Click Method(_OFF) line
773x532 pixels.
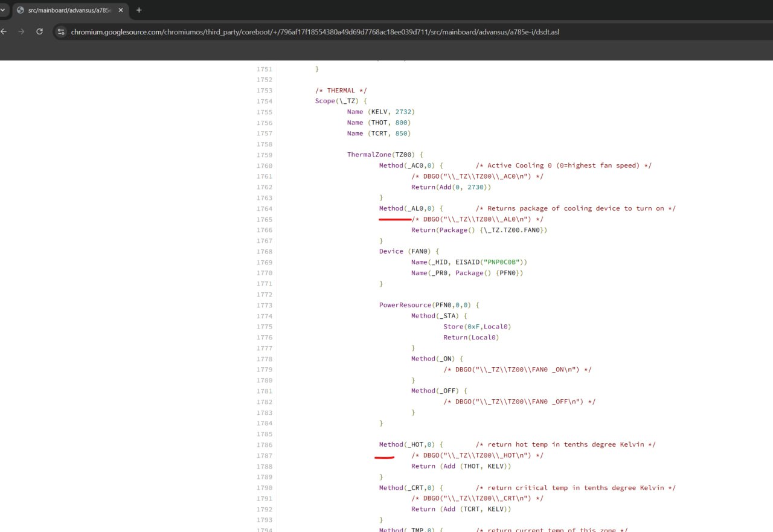pyautogui.click(x=439, y=391)
